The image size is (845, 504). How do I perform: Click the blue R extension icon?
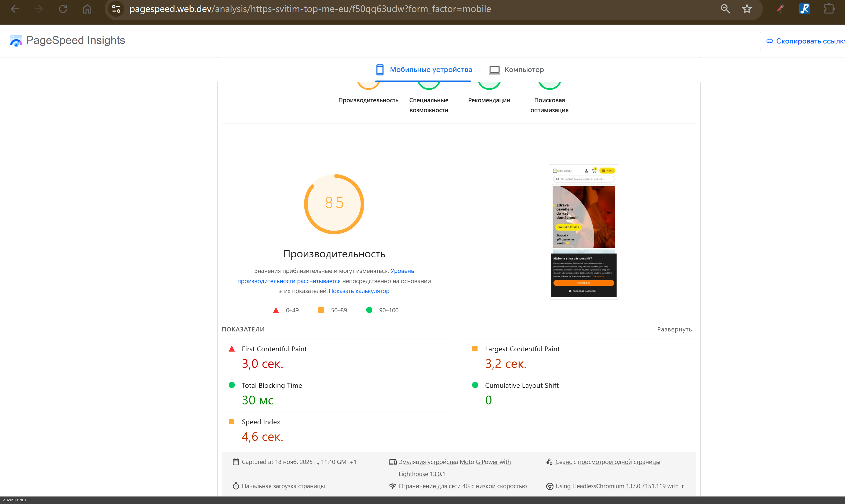[x=804, y=9]
